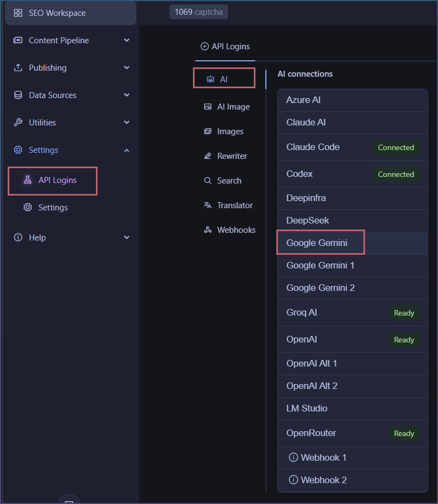Click the gear icon beside the expanded Settings menu
Viewport: 438px width, 504px height.
(x=18, y=150)
